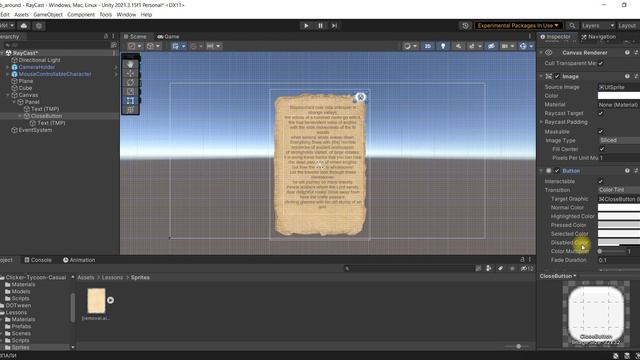This screenshot has width=640, height=360.
Task: Open the Assets menu
Action: [x=21, y=14]
